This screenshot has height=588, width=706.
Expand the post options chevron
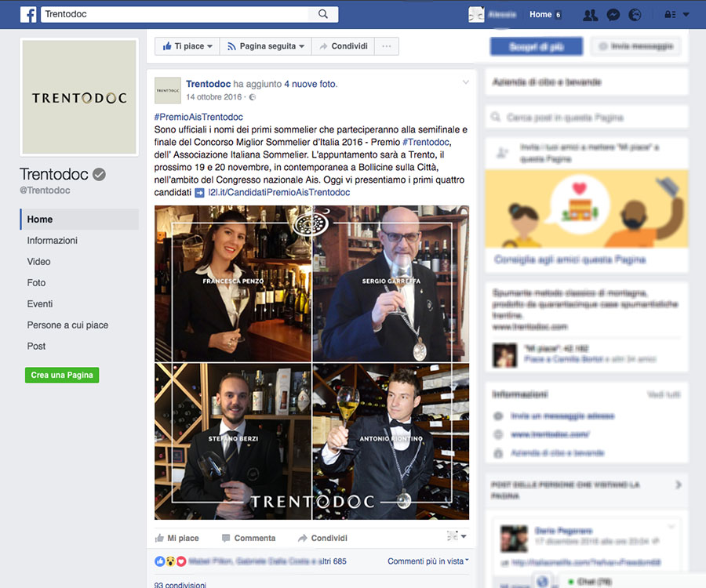pyautogui.click(x=465, y=82)
